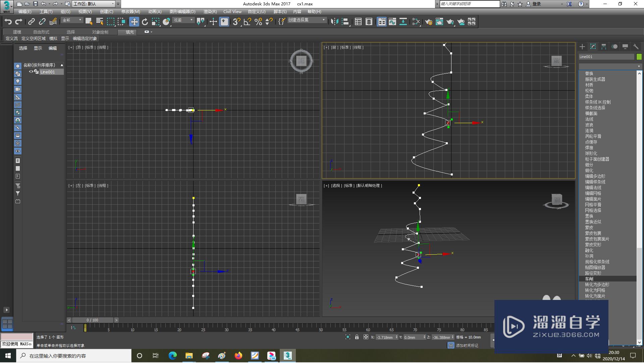Open the workspace dropdown labeled 工作区: 默认
The height and width of the screenshot is (363, 644).
coord(94,4)
